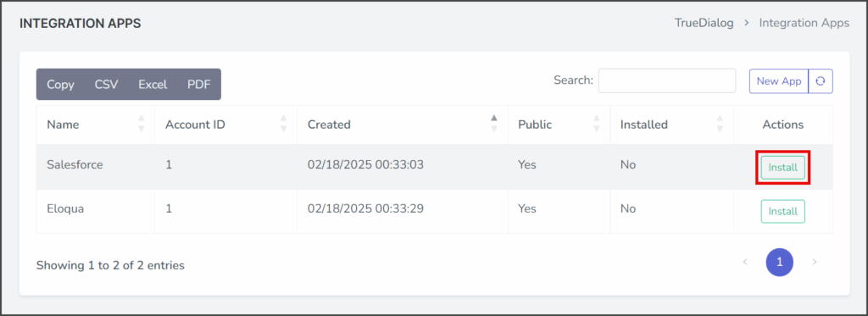This screenshot has width=868, height=316.
Task: Click the refresh icon beside New App
Action: (x=821, y=81)
